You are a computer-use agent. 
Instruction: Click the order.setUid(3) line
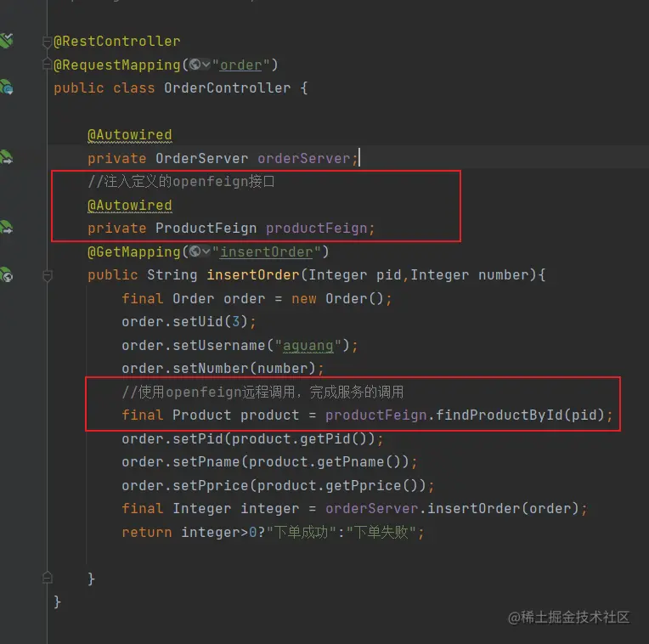click(x=189, y=322)
